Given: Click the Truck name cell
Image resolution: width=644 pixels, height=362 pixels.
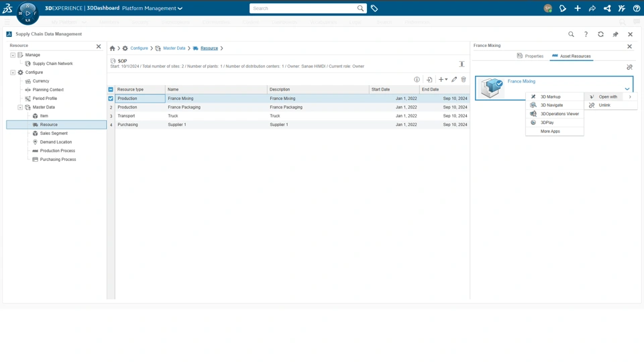Looking at the screenshot, I should (x=216, y=116).
